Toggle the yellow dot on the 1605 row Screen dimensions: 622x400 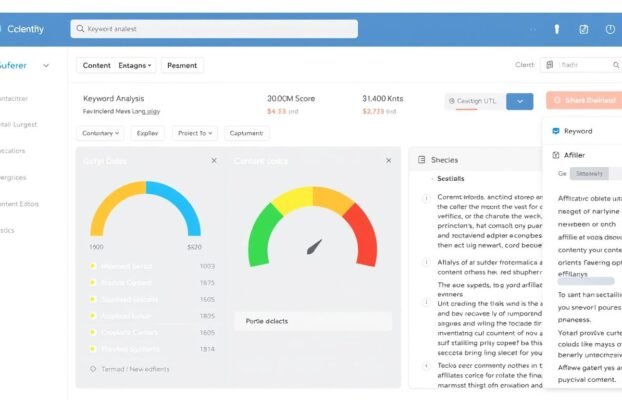point(93,332)
